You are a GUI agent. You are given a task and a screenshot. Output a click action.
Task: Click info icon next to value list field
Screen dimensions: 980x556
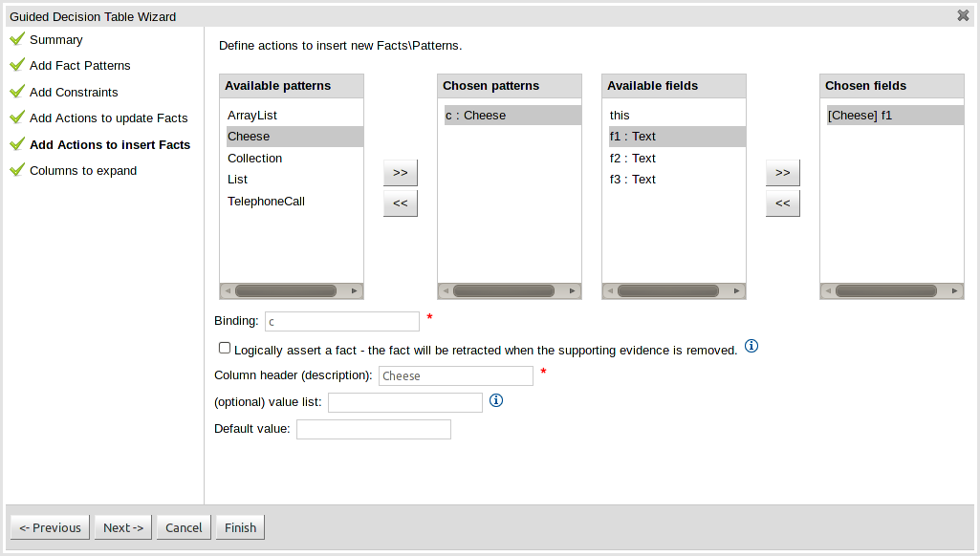click(496, 400)
